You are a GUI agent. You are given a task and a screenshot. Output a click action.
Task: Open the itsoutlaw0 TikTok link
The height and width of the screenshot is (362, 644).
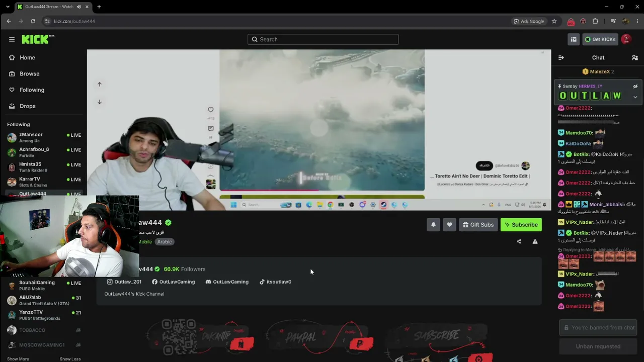pos(275,282)
